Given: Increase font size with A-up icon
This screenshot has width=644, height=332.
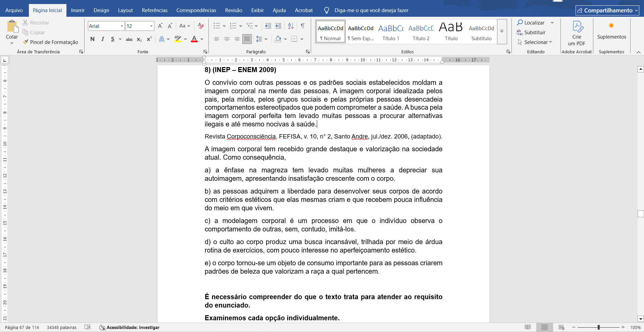Looking at the screenshot, I should point(160,26).
